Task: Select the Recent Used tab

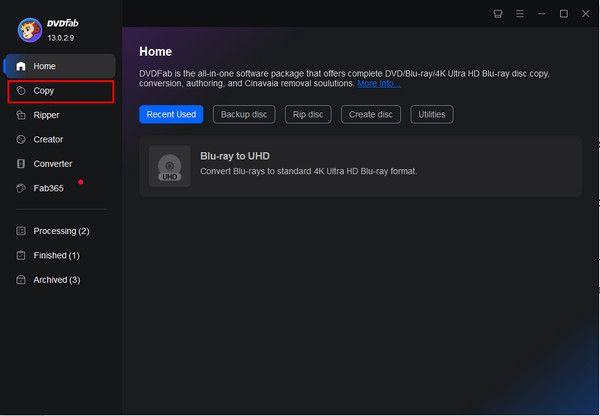Action: pos(171,114)
